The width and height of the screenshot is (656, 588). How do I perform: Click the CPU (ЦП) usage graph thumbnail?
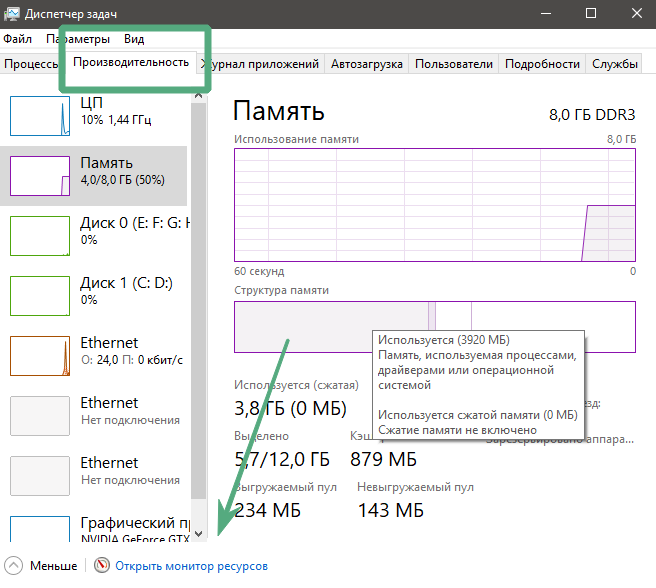39,116
